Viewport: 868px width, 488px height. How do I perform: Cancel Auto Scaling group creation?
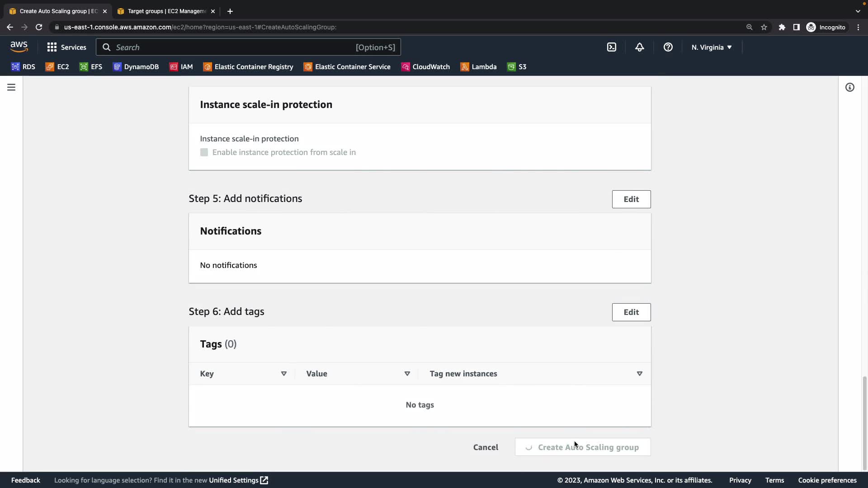tap(486, 447)
